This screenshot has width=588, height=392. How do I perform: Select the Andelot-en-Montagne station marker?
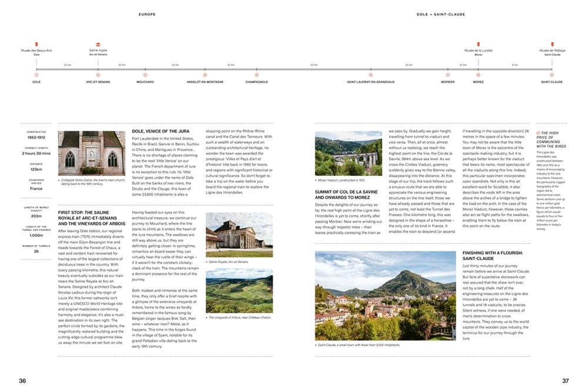tap(205, 75)
